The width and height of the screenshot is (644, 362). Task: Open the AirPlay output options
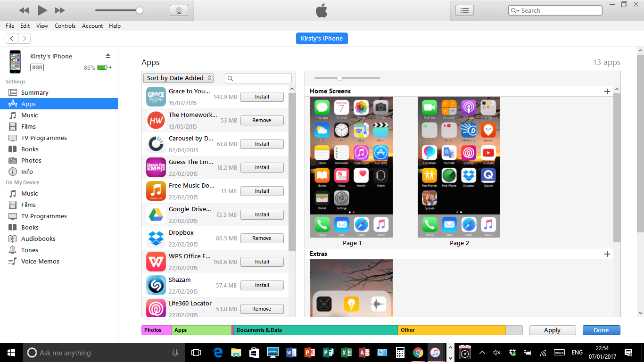[179, 10]
